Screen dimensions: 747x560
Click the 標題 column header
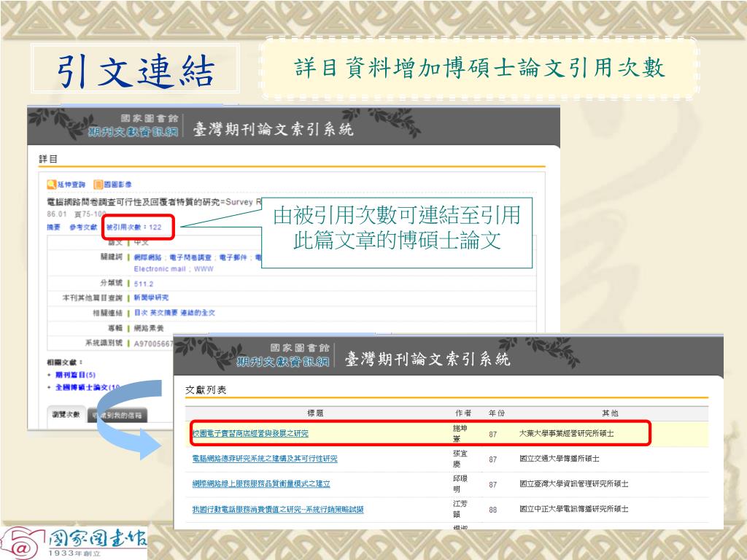click(x=315, y=413)
